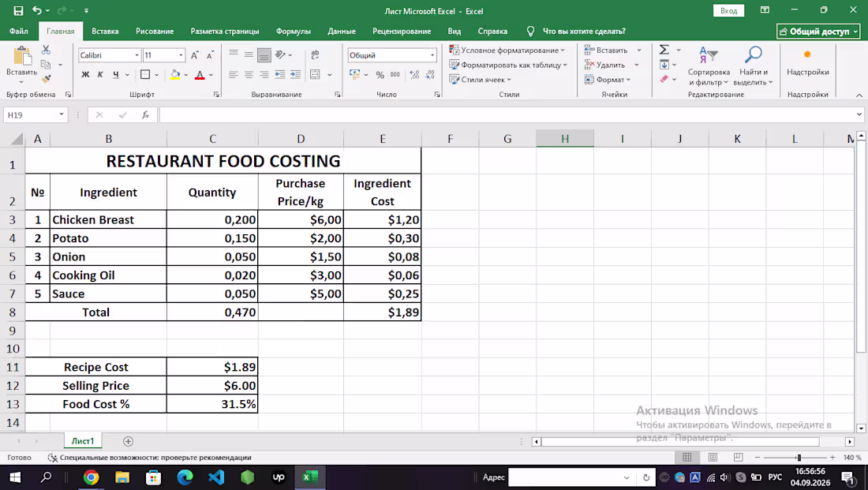Screen dimensions: 868x490
Task: Click the AutoSum sigma icon
Action: tap(664, 50)
